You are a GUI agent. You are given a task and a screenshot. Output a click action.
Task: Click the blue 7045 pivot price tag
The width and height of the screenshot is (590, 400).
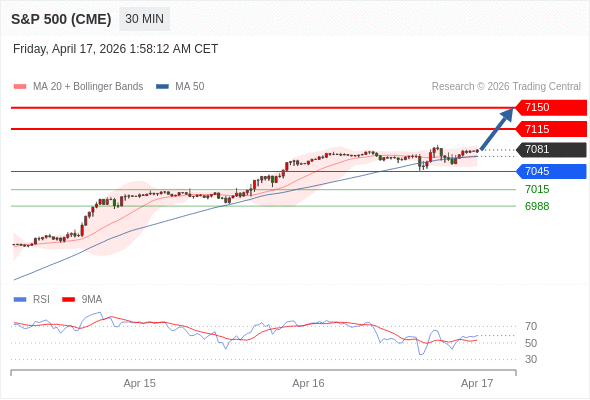551,171
